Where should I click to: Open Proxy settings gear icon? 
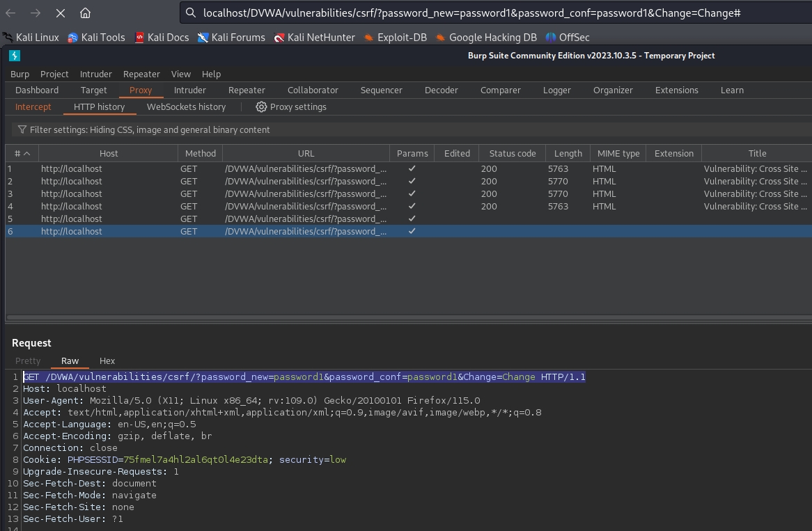point(261,107)
